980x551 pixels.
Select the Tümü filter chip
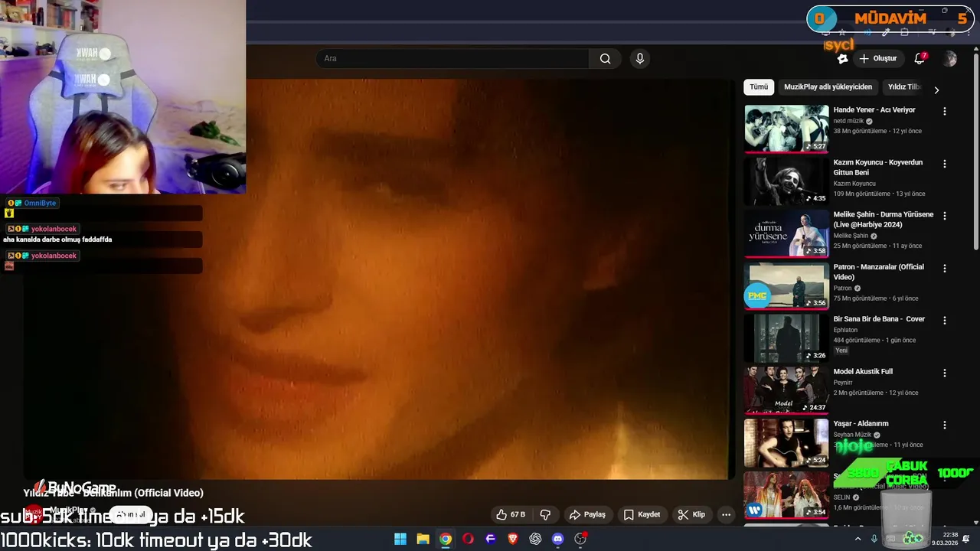(x=759, y=87)
